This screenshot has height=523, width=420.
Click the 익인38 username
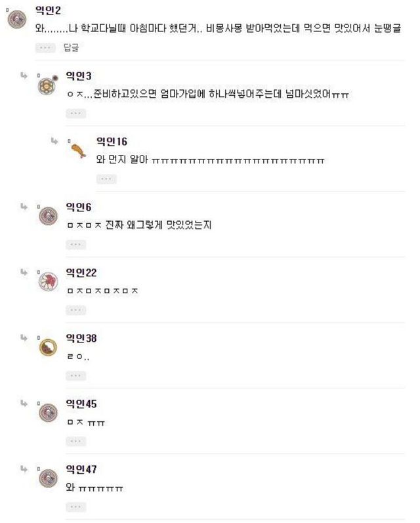pos(81,338)
